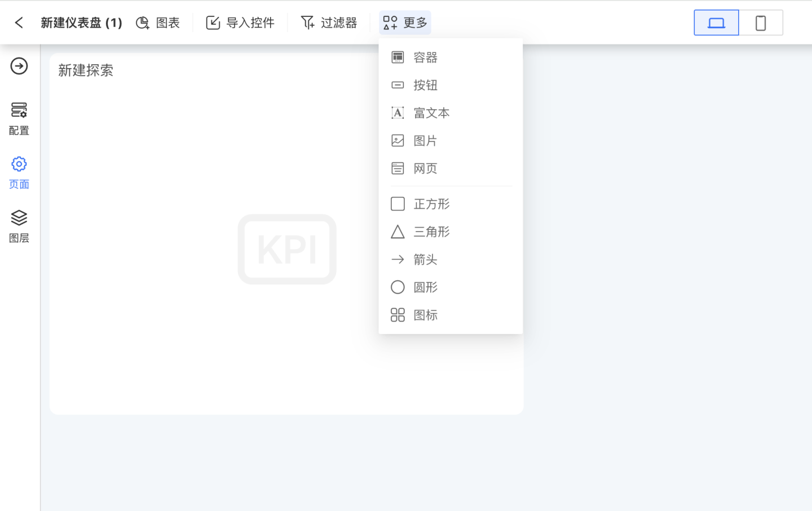Switch to mobile phone view
This screenshot has height=511, width=812.
coord(760,23)
